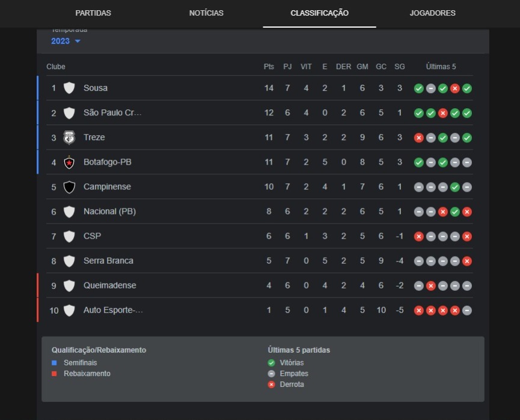Click Campinense's green win result icon
This screenshot has height=420, width=520.
[454, 187]
